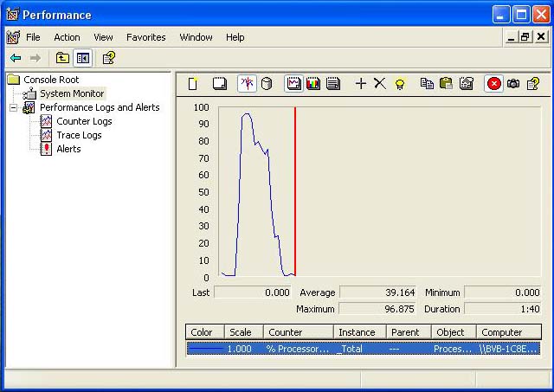Click the New Counter Set icon
Image resolution: width=554 pixels, height=392 pixels.
(x=193, y=84)
